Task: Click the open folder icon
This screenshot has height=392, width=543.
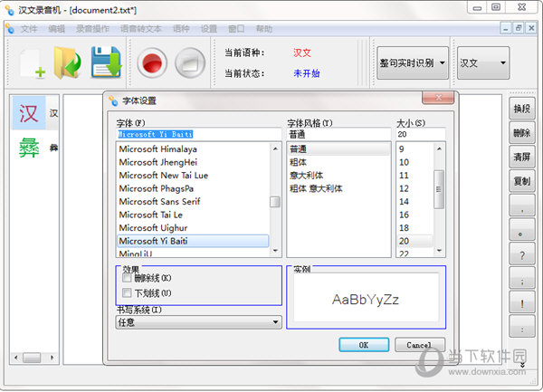Action: tap(68, 62)
